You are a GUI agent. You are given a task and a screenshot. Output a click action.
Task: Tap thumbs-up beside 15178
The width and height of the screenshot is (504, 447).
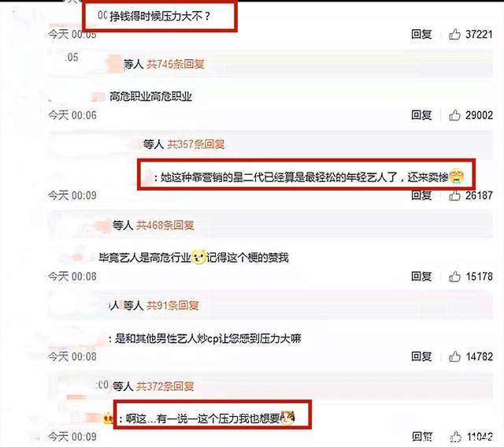click(454, 276)
